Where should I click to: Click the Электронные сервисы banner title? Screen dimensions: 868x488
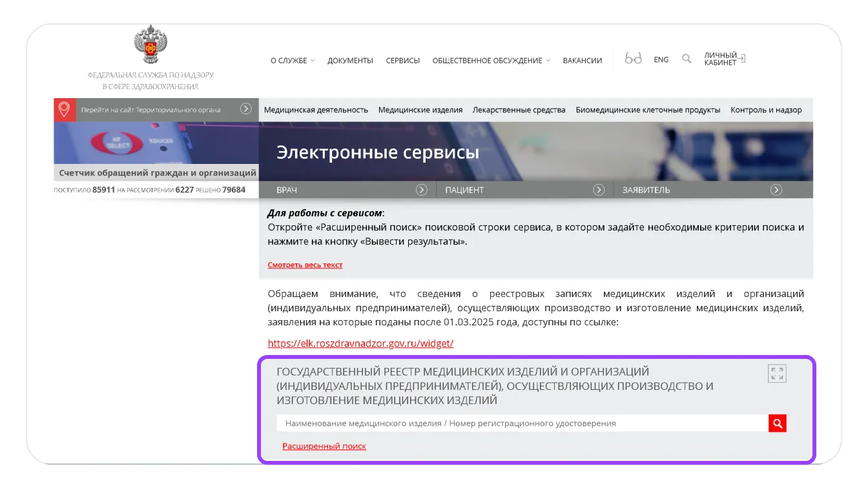pos(378,152)
